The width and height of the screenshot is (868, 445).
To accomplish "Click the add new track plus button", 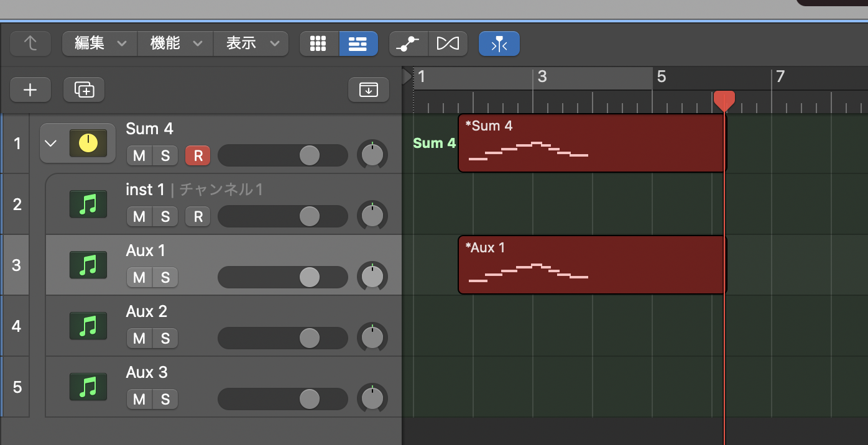I will pyautogui.click(x=30, y=90).
